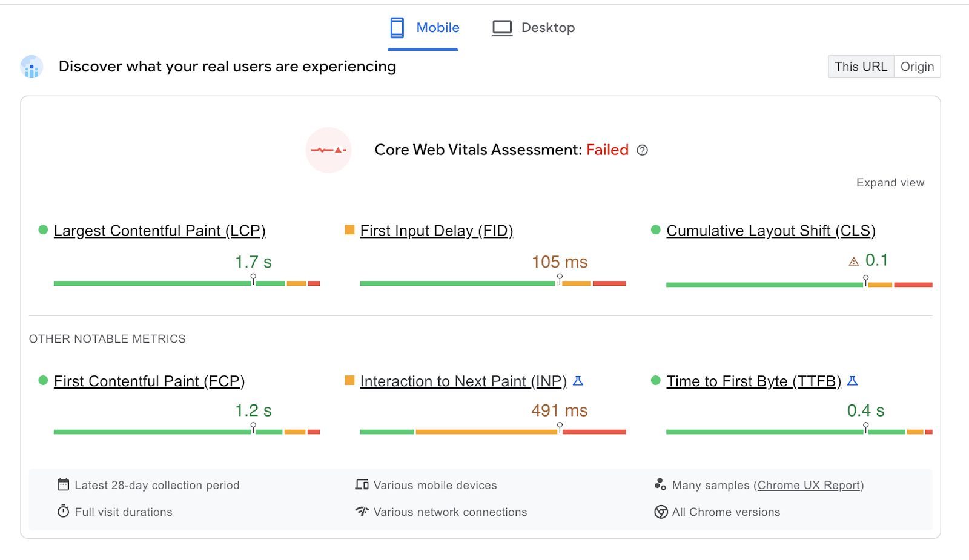
Task: Click the failed assessment pulse icon
Action: 328,150
